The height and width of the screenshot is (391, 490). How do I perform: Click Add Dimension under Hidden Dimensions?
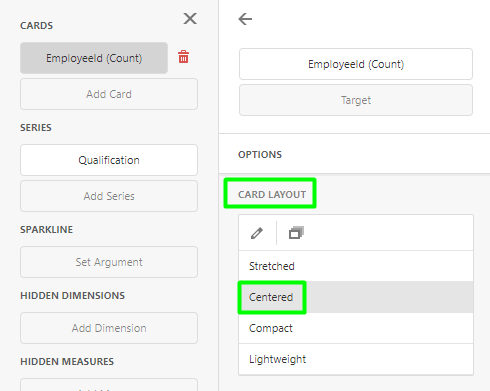109,328
